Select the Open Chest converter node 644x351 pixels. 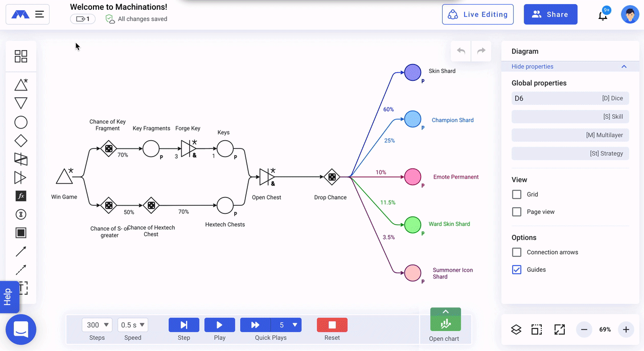(267, 177)
